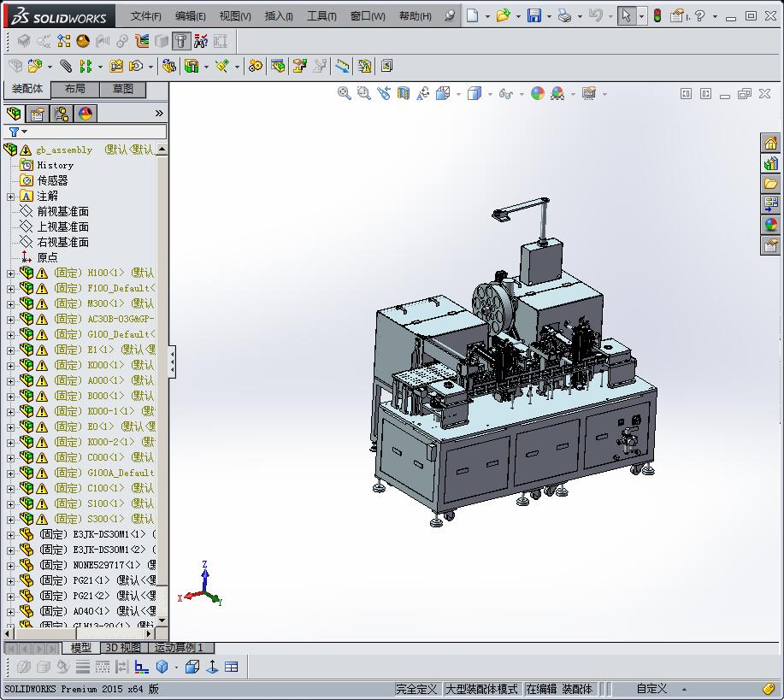Open the DisplayManager color ball tab
784x700 pixels.
pyautogui.click(x=85, y=114)
